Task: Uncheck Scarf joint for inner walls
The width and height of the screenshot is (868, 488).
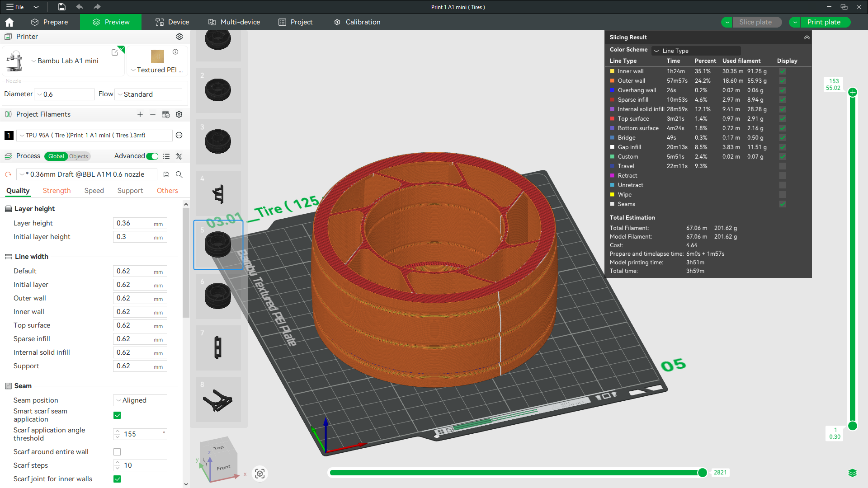Action: 117,479
